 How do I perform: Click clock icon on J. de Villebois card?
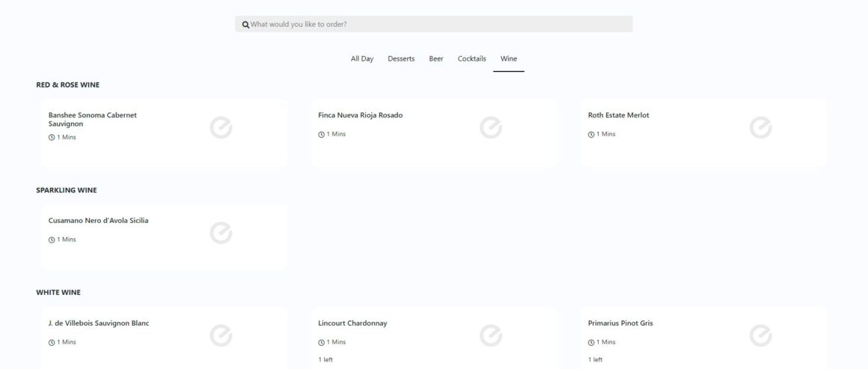pyautogui.click(x=52, y=342)
